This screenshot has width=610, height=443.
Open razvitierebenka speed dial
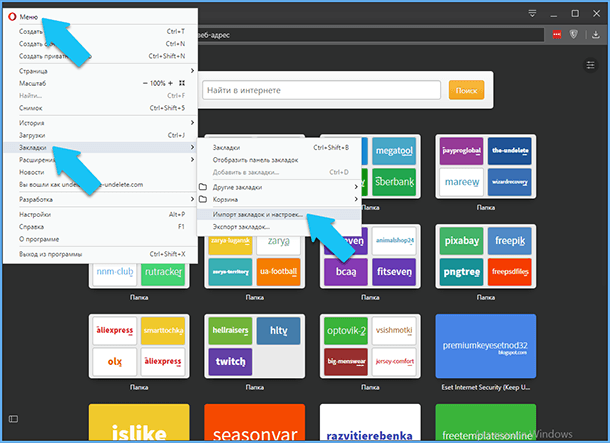pyautogui.click(x=370, y=422)
